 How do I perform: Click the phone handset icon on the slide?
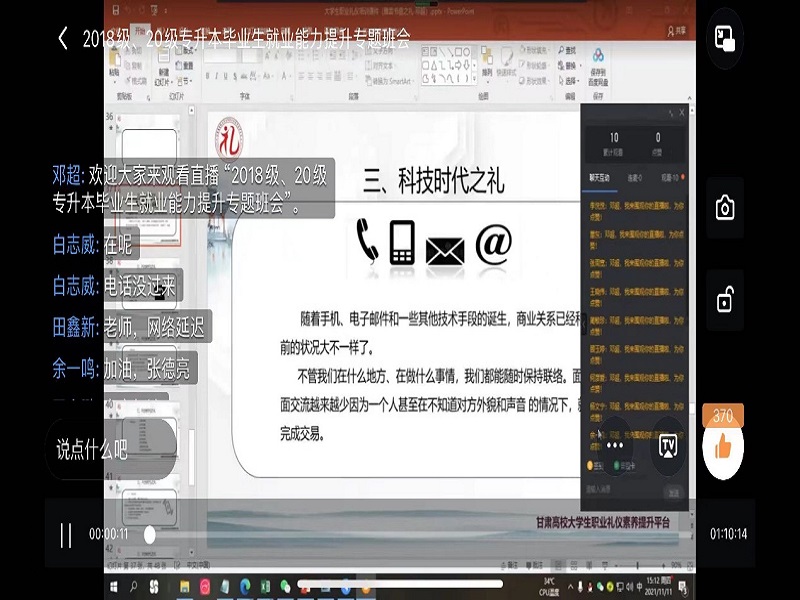(367, 241)
